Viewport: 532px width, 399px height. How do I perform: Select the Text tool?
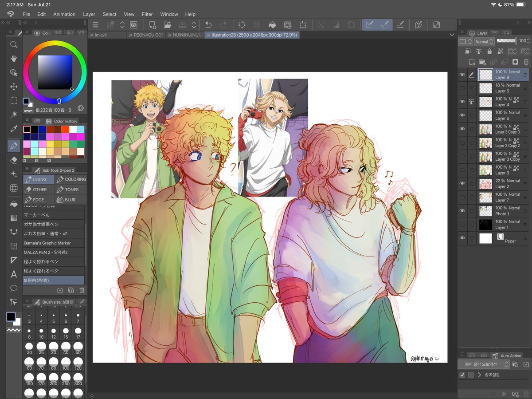point(14,274)
